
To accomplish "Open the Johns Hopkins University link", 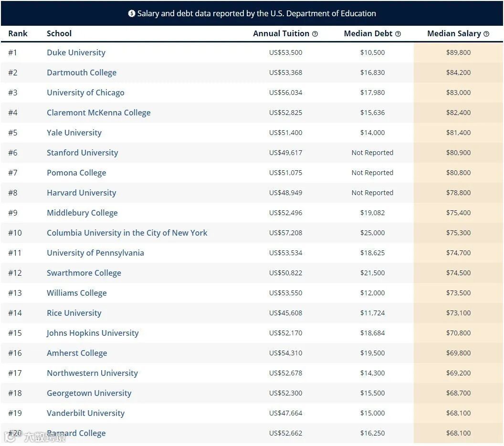I will coord(93,333).
